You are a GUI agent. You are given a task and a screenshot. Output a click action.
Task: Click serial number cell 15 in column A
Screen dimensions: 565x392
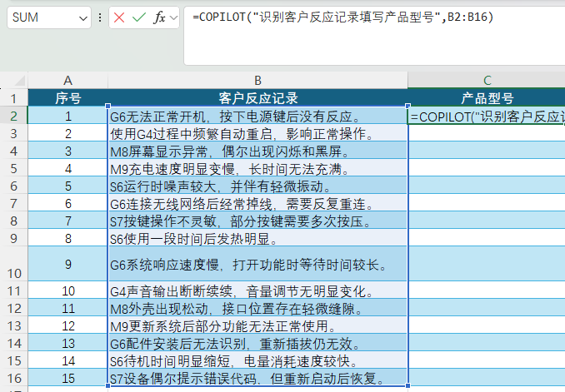(67, 378)
